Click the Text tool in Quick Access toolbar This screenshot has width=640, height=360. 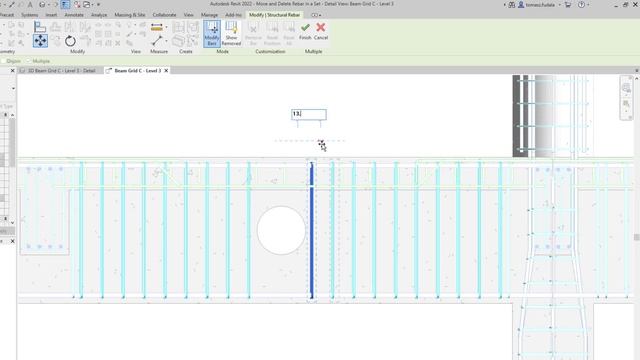pos(30,5)
